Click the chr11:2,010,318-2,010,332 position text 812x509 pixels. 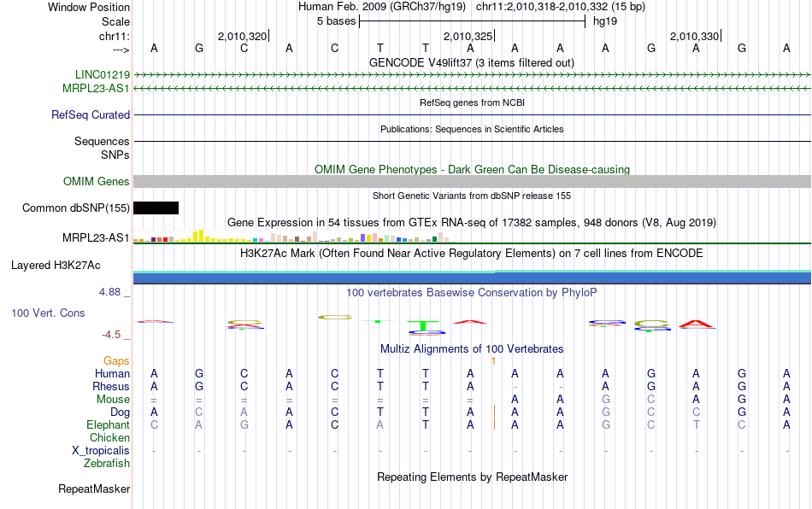[561, 7]
